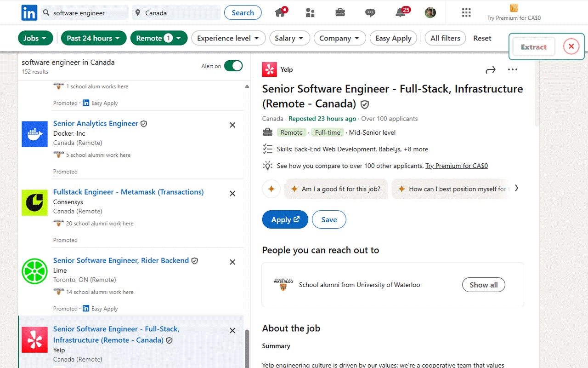This screenshot has width=588, height=368.
Task: Toggle the job Alert switch off
Action: click(233, 66)
